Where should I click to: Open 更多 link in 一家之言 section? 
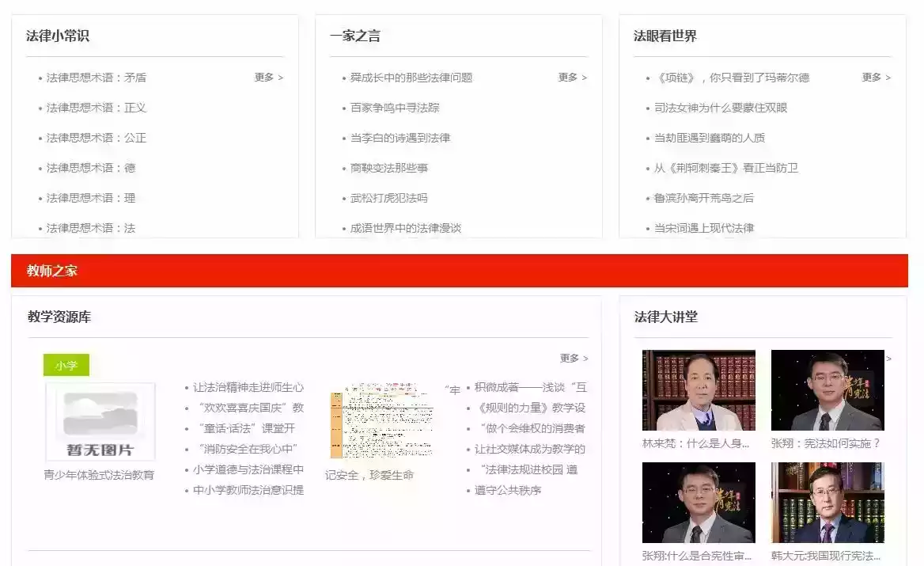click(570, 77)
